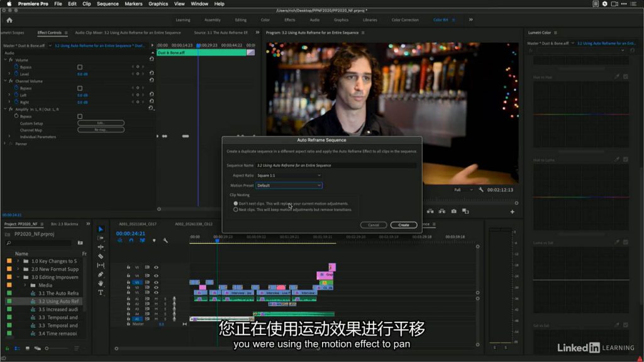This screenshot has width=644, height=362.
Task: Mute the A1 audio track
Action: pos(156,299)
